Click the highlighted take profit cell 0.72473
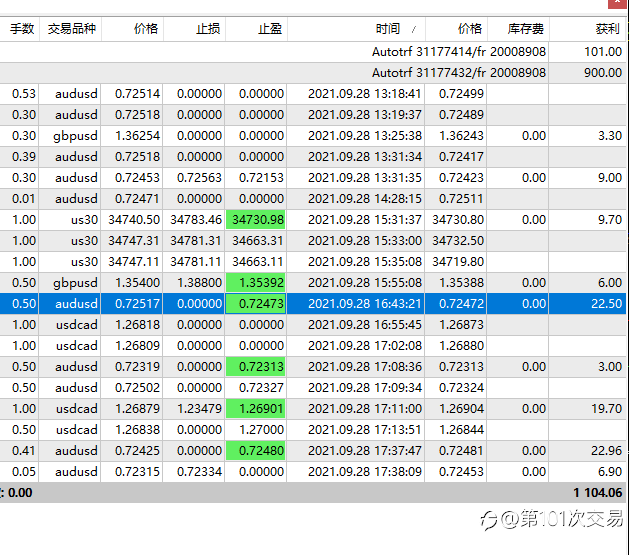The width and height of the screenshot is (629, 555). click(x=256, y=304)
